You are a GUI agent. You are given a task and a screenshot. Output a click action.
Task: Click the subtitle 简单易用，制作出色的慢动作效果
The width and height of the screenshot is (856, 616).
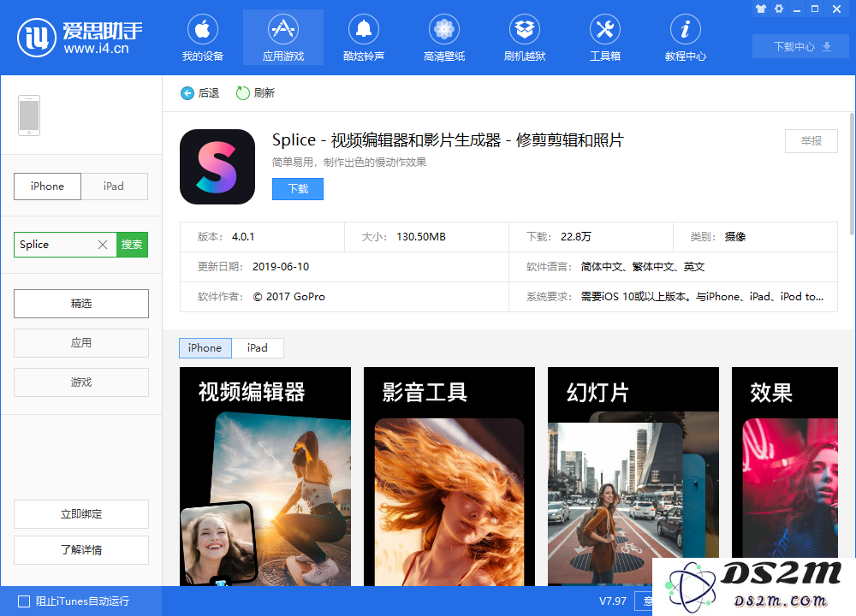[349, 162]
